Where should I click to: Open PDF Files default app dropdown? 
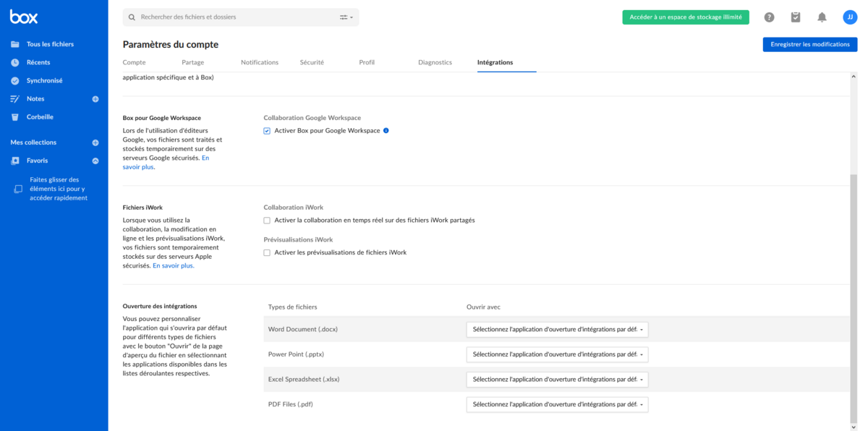557,404
